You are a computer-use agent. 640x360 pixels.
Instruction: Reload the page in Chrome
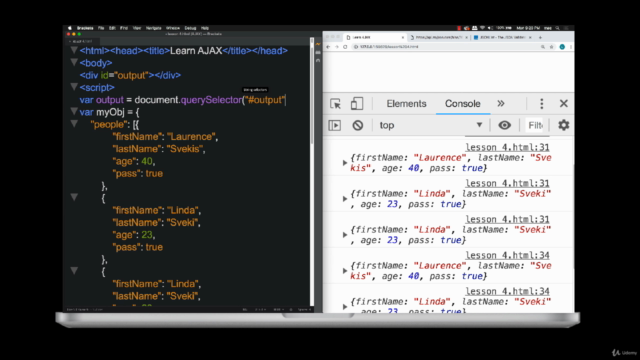345,47
